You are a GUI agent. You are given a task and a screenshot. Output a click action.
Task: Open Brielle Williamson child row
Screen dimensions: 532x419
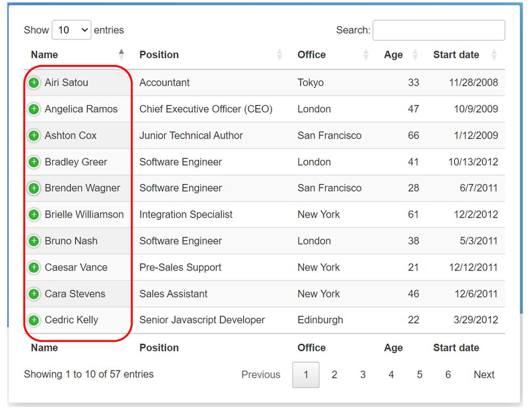tap(34, 215)
